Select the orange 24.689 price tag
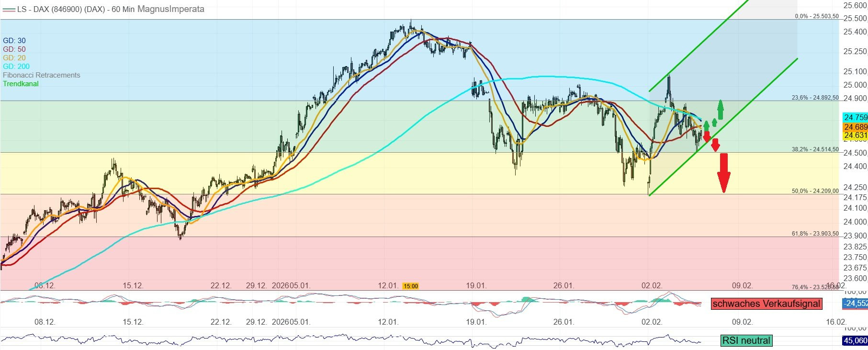The height and width of the screenshot is (350, 868). pyautogui.click(x=855, y=127)
